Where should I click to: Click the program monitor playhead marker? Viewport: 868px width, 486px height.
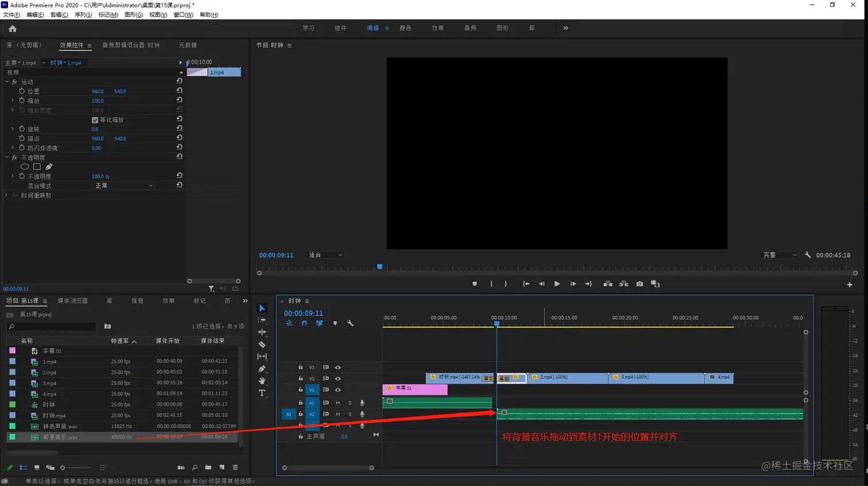pos(379,267)
